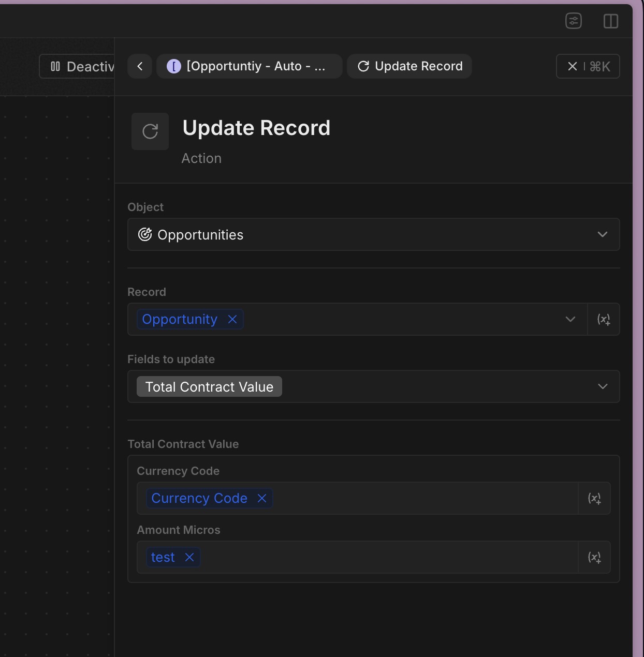The width and height of the screenshot is (644, 657).
Task: Close the panel with the ⌘K button
Action: [588, 66]
